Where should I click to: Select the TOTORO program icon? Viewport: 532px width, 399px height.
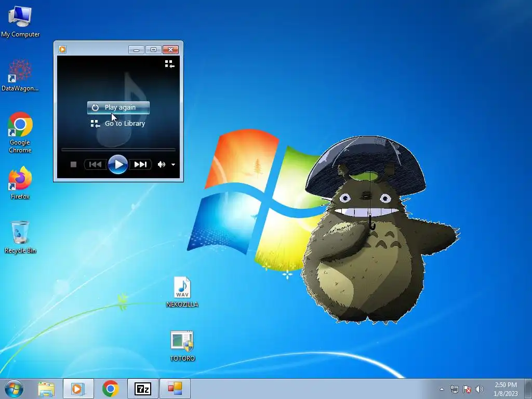182,346
